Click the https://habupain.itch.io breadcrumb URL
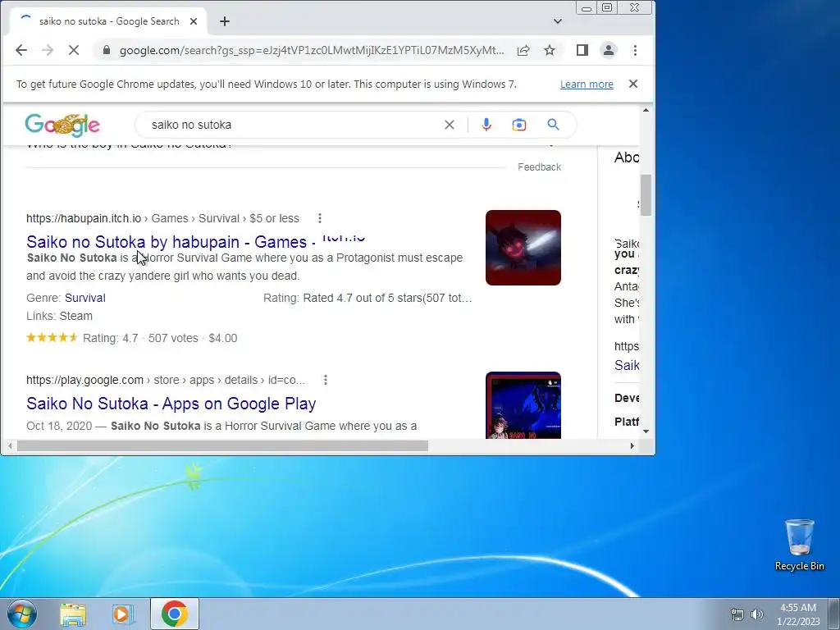840x630 pixels. pos(84,218)
